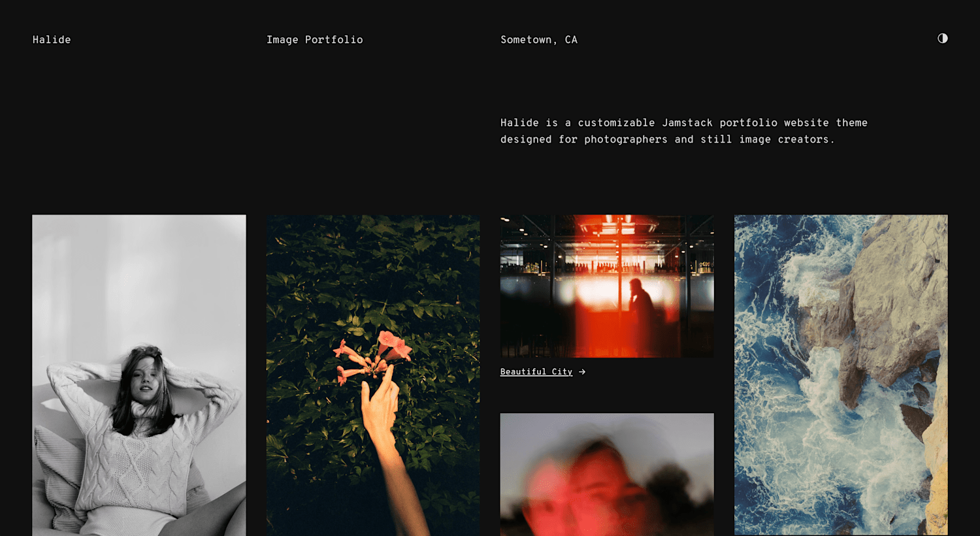980x536 pixels.
Task: Click the Image Portfolio header text
Action: click(x=314, y=40)
